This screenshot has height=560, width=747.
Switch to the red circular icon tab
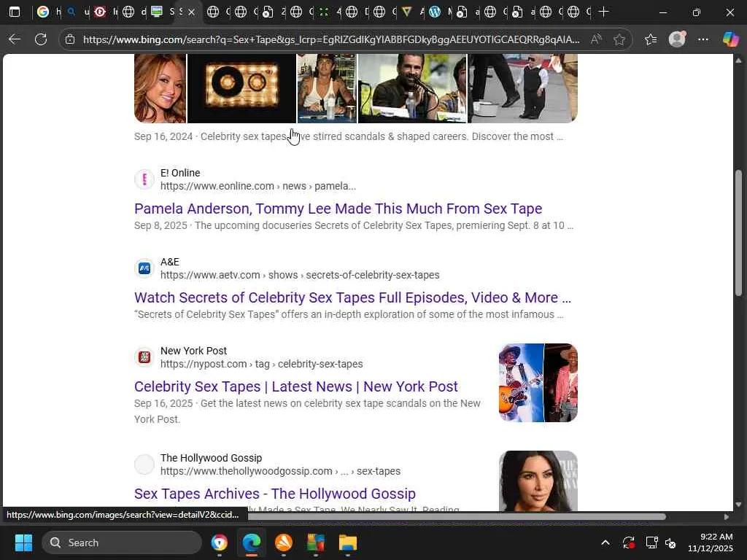99,12
